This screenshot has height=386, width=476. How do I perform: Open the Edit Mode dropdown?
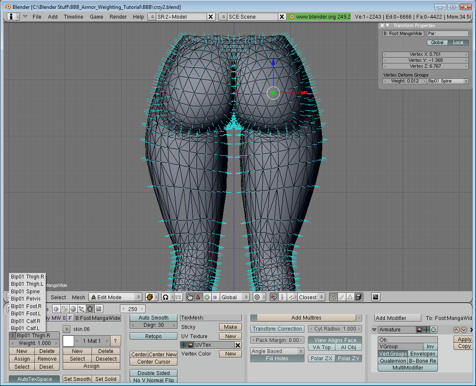tap(116, 297)
